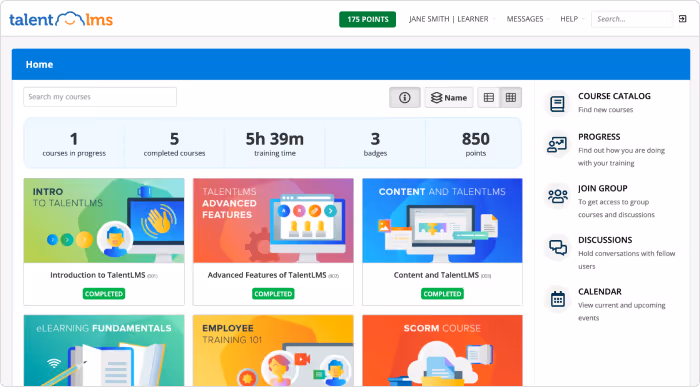Click the 5h 39m training time stat
Screen dimensions: 700x387
click(275, 144)
